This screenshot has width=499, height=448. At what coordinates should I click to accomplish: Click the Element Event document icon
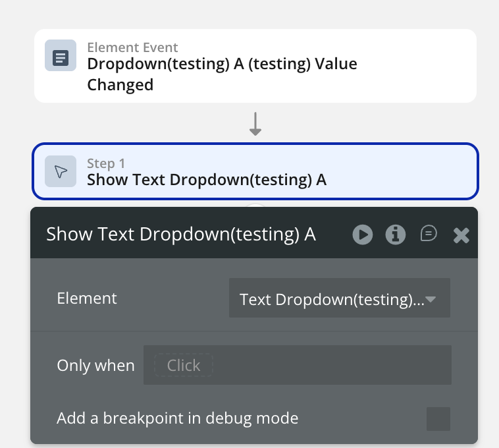[x=60, y=56]
